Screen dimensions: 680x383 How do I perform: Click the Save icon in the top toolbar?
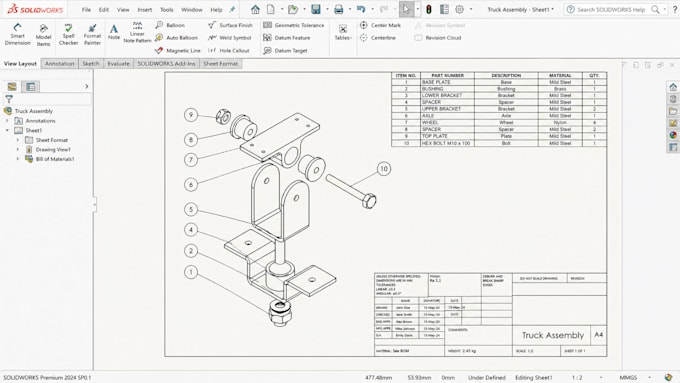316,9
